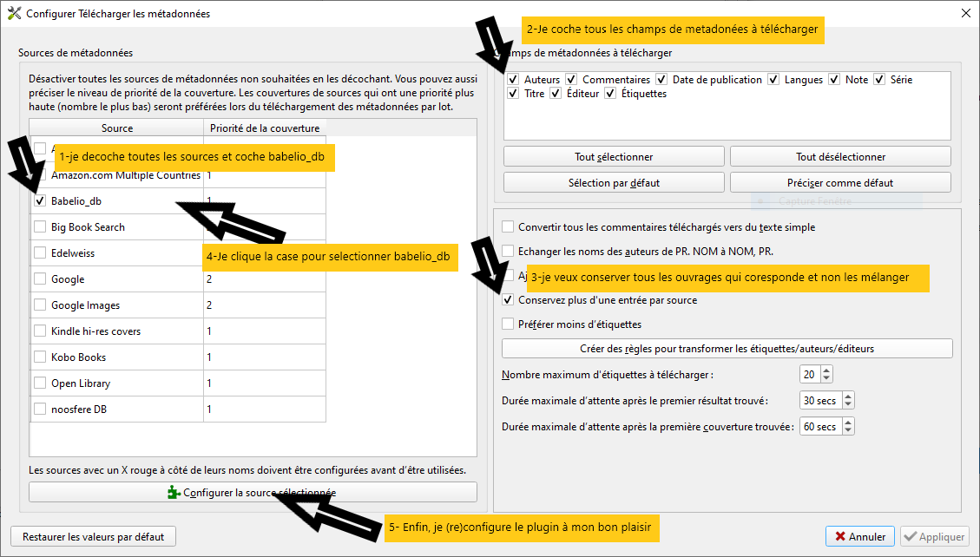
Task: Click the Source column header
Action: coord(117,128)
